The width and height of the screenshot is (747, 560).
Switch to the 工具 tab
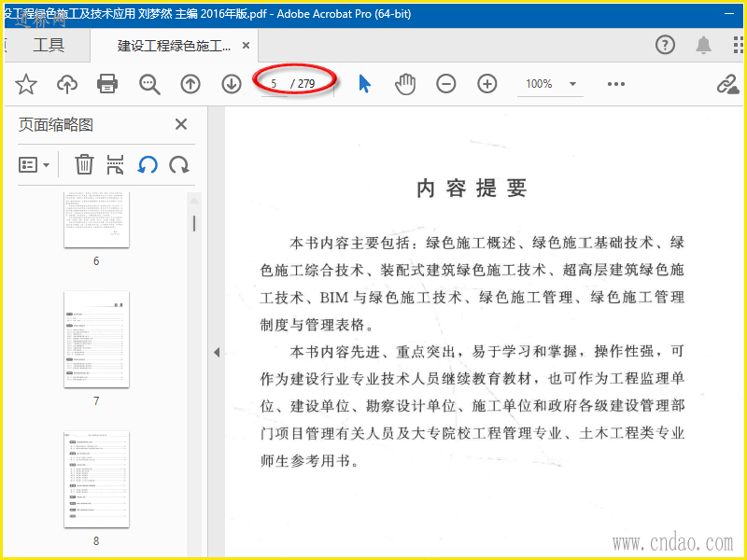pyautogui.click(x=49, y=45)
